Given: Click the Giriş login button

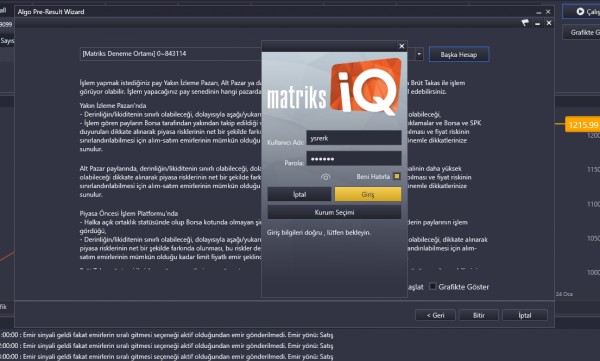Looking at the screenshot, I should (368, 194).
